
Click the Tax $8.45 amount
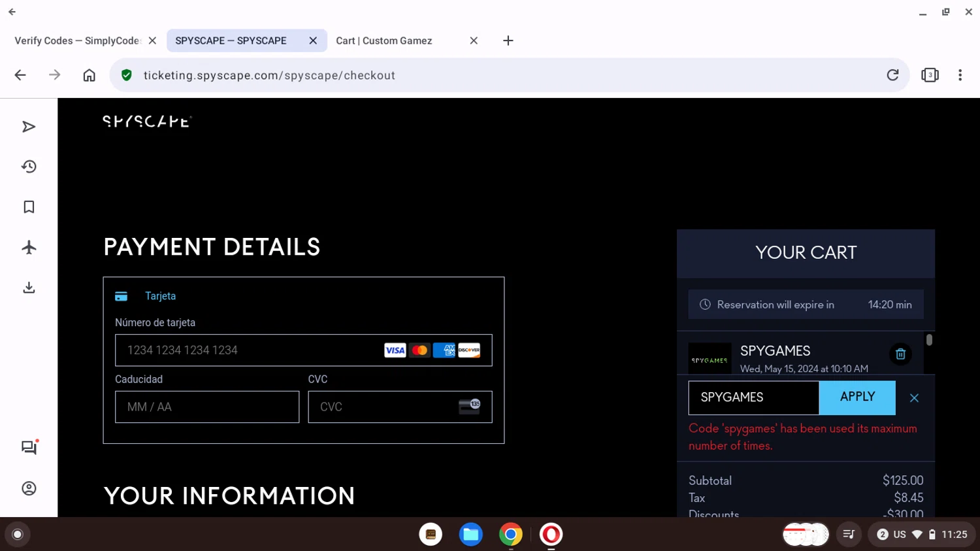[x=909, y=498]
